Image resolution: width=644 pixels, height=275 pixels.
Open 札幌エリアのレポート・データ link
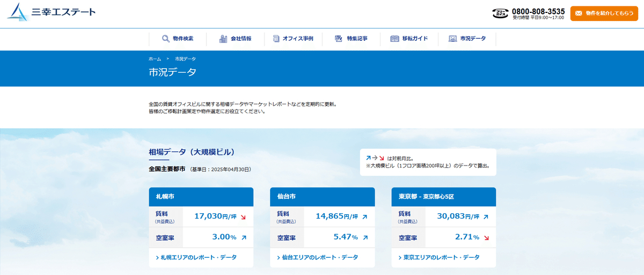pyautogui.click(x=199, y=257)
